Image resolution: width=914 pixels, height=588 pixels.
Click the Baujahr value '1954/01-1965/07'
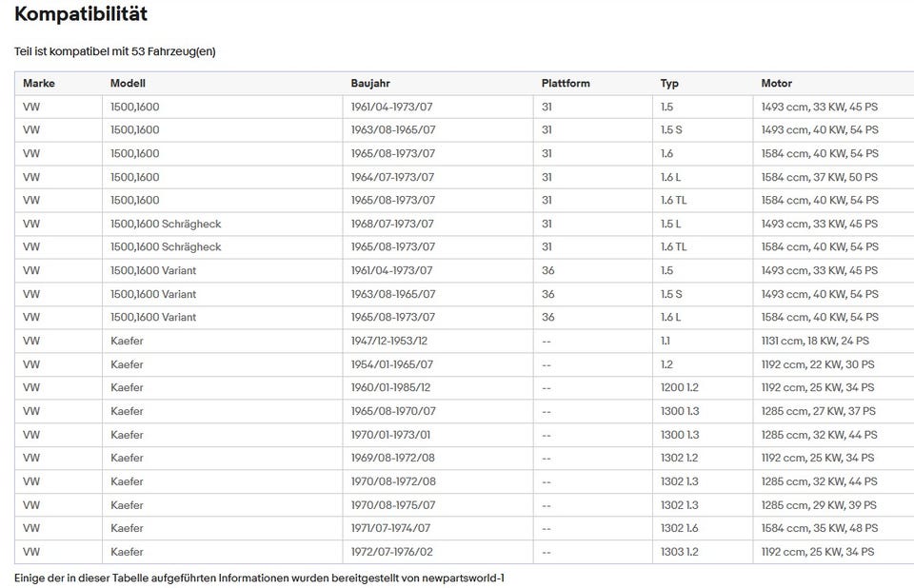391,364
